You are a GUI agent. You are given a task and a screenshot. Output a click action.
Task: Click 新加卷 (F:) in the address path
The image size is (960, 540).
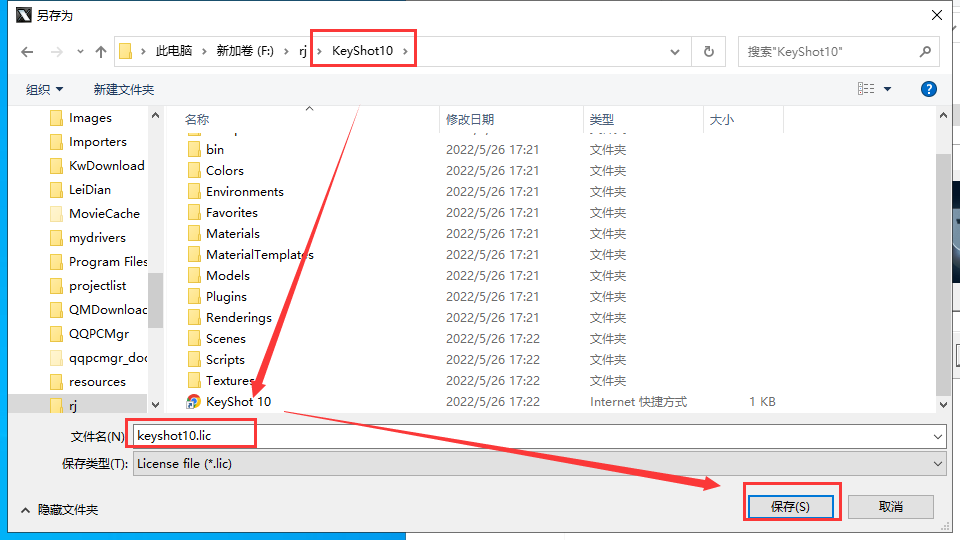pos(245,51)
